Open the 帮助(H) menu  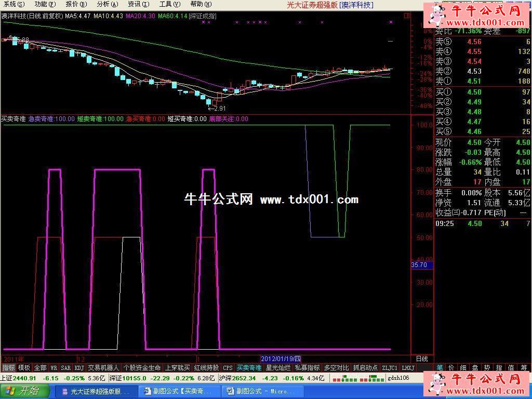click(x=201, y=4)
